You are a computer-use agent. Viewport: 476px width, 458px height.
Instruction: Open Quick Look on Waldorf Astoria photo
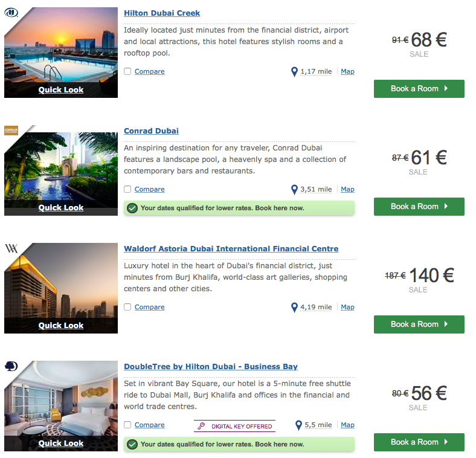(61, 326)
